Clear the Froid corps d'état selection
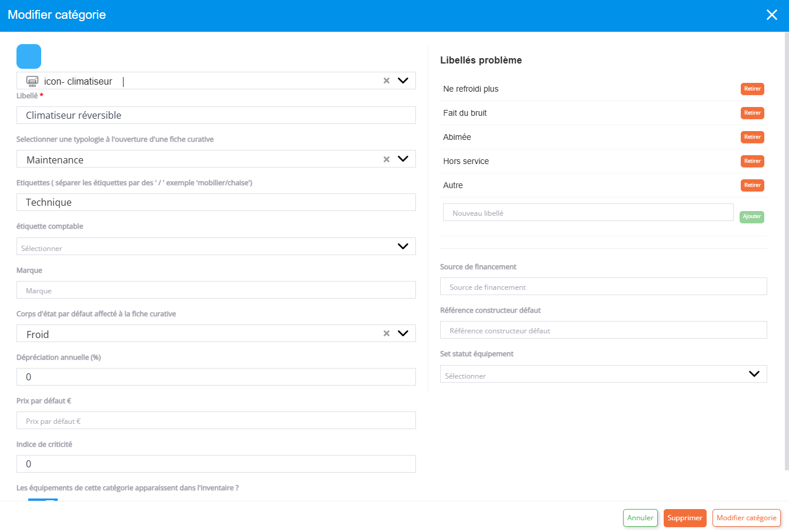 (x=387, y=333)
